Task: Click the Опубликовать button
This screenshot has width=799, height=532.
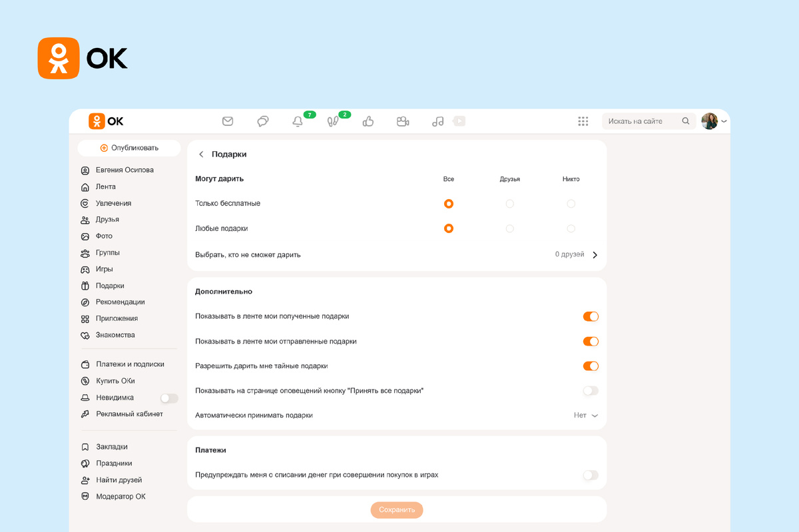Action: (x=129, y=148)
